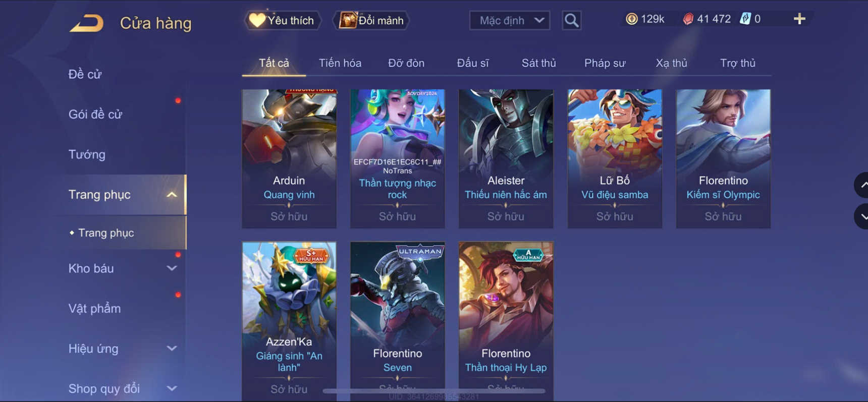The height and width of the screenshot is (402, 868).
Task: Select the Tướng sidebar menu item
Action: [x=87, y=154]
